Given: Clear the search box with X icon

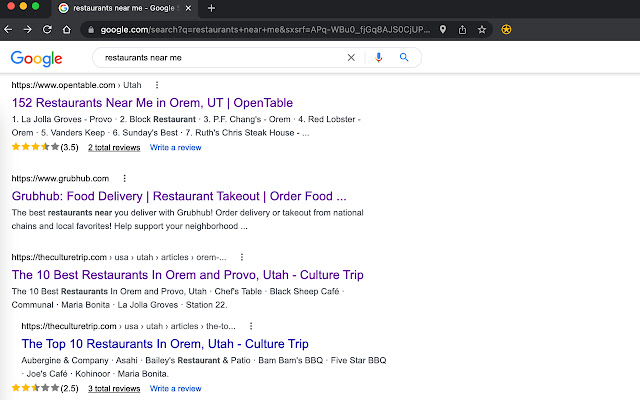Looking at the screenshot, I should (x=351, y=58).
